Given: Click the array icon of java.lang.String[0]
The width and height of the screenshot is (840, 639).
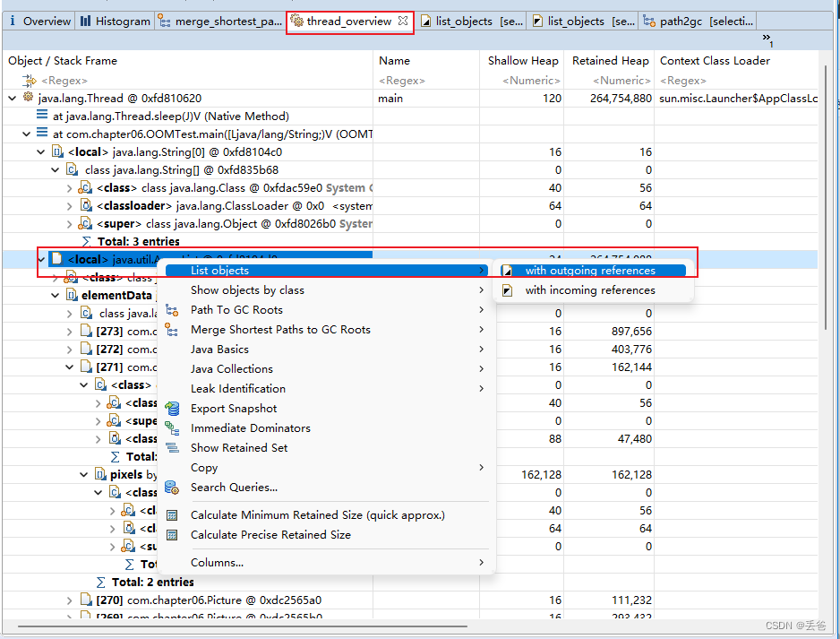Looking at the screenshot, I should (57, 151).
